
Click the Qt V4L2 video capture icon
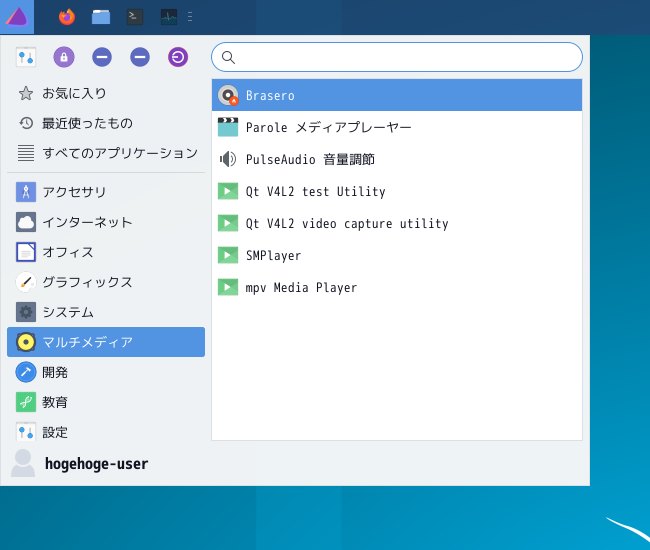(228, 223)
